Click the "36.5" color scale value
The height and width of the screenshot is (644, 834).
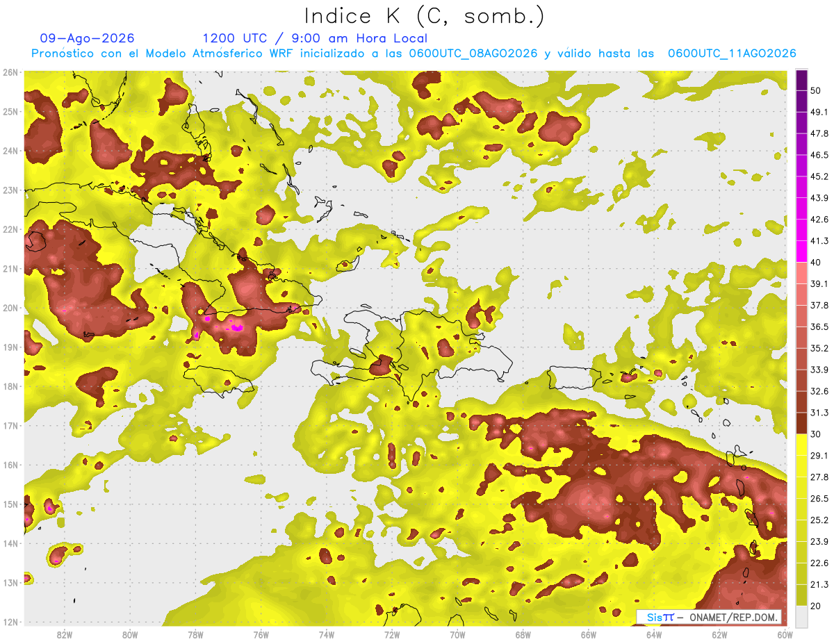coord(819,327)
